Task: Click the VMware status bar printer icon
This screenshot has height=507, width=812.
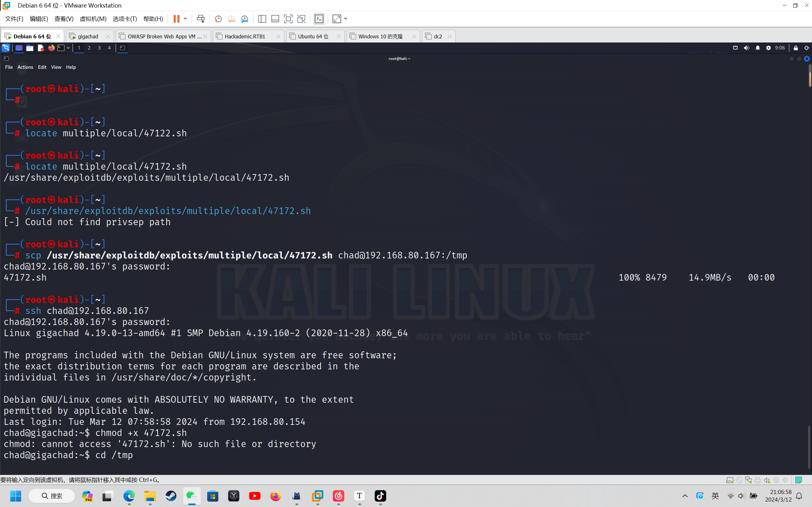Action: tap(757, 480)
